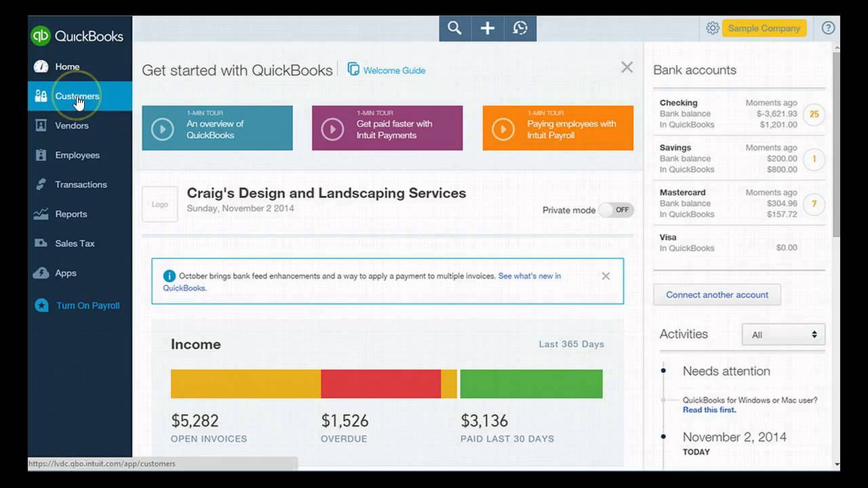Open Transactions in sidebar
The width and height of the screenshot is (868, 488).
point(79,184)
